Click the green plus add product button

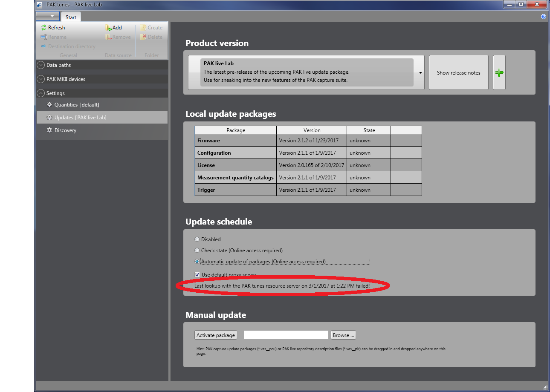[499, 72]
